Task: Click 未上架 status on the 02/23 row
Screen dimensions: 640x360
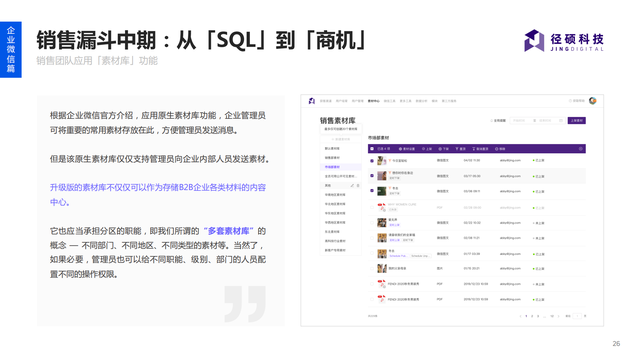Action: [539, 223]
